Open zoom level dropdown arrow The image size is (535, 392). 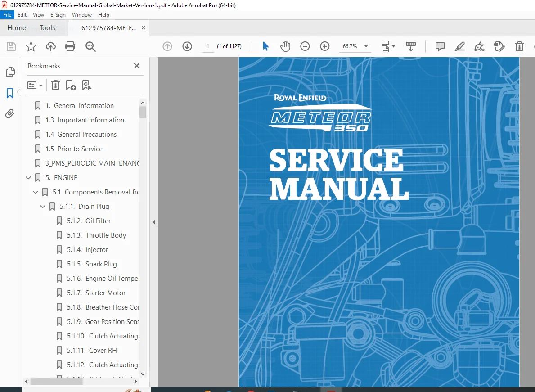click(366, 46)
